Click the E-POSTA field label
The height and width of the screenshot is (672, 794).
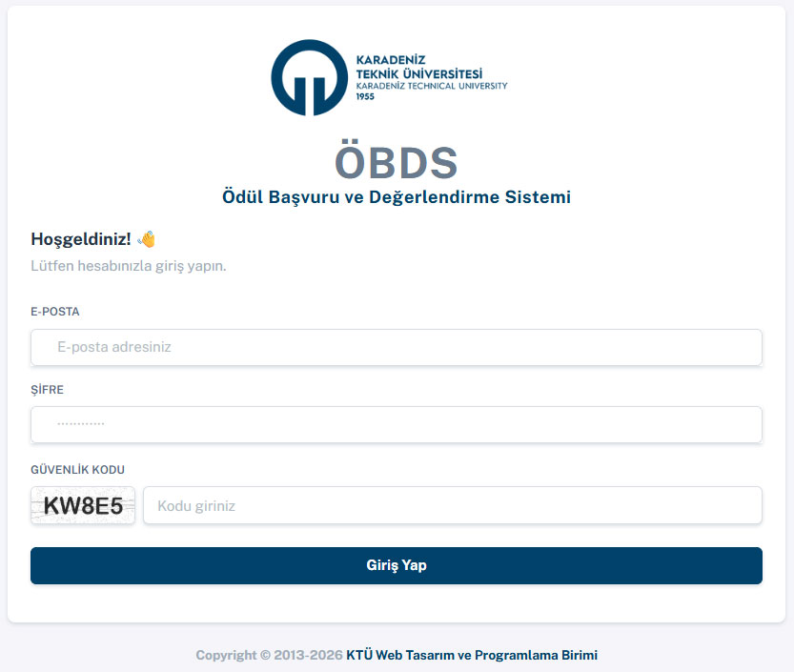coord(55,312)
